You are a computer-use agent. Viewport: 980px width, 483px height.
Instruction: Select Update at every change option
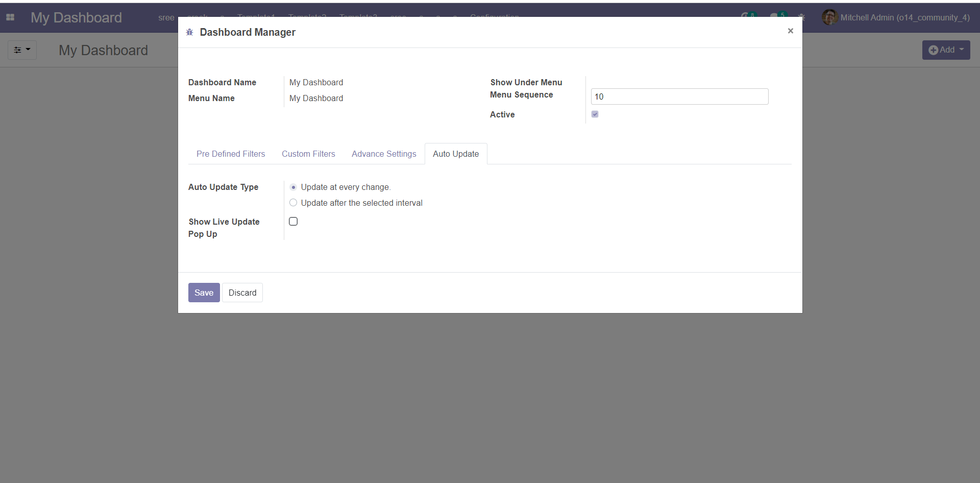point(293,187)
